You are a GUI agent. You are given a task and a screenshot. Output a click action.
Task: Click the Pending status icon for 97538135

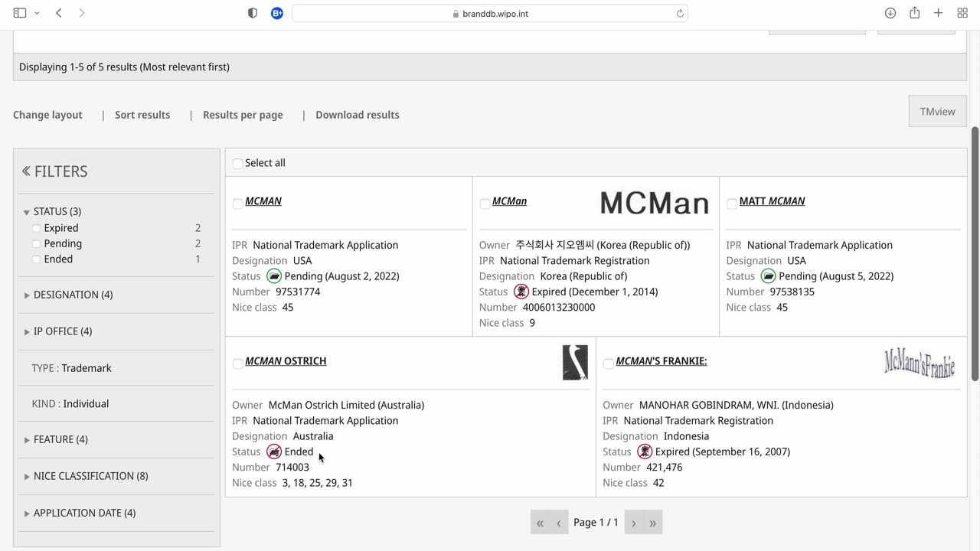(768, 276)
